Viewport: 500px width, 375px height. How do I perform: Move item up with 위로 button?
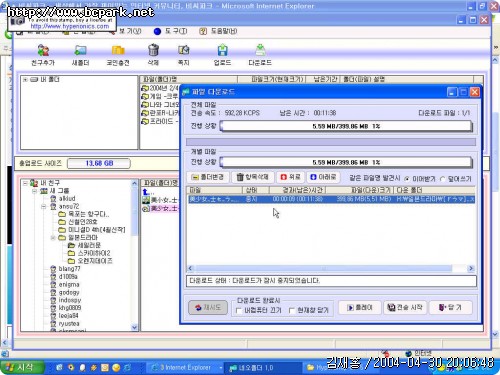tap(291, 177)
